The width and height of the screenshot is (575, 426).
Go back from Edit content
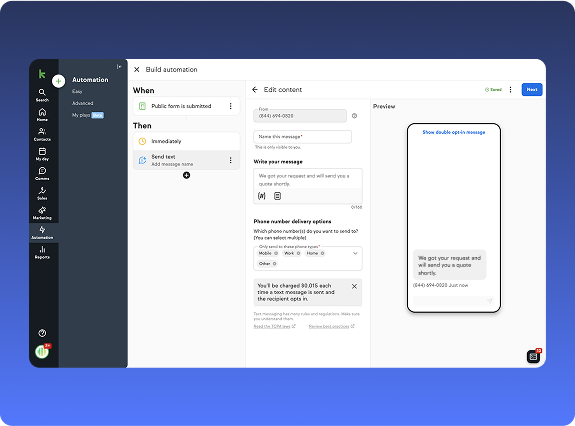pyautogui.click(x=255, y=89)
